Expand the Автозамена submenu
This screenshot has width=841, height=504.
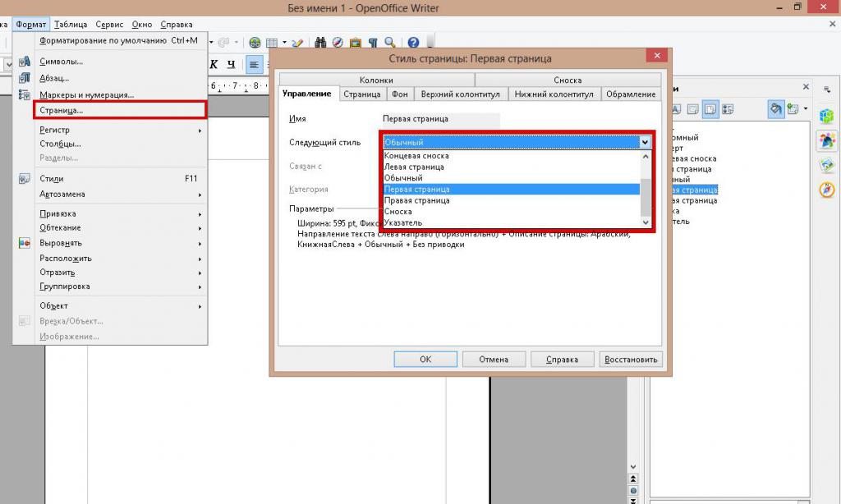(x=120, y=194)
